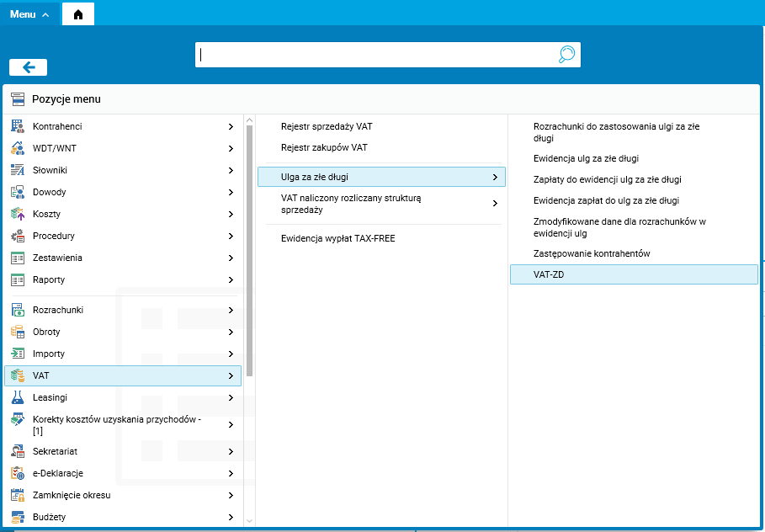
Task: Select the Procedury menu label
Action: point(54,237)
